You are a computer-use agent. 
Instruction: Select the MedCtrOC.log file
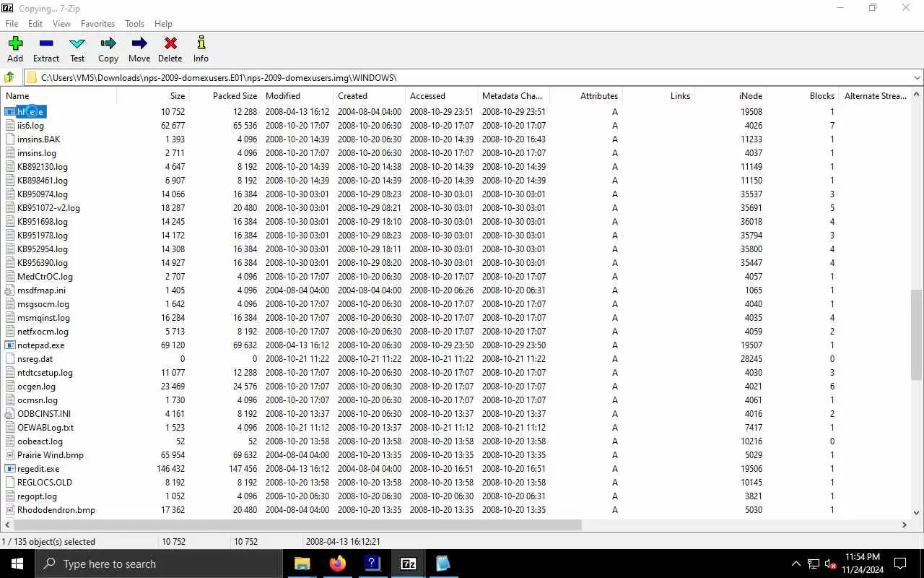(x=45, y=277)
